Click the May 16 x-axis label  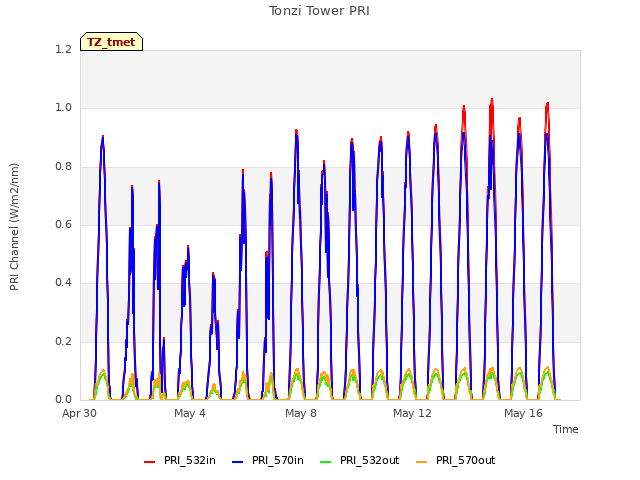tap(523, 413)
